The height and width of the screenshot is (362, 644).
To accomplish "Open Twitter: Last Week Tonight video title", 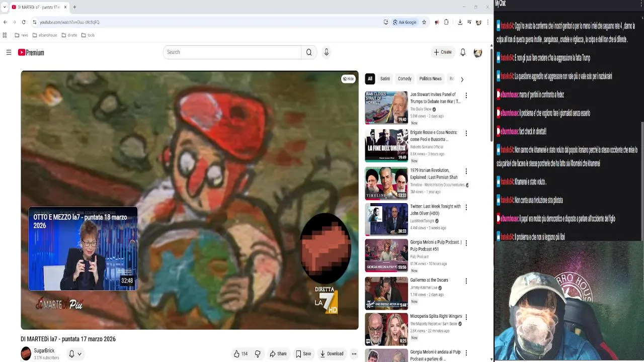I will 435,210.
